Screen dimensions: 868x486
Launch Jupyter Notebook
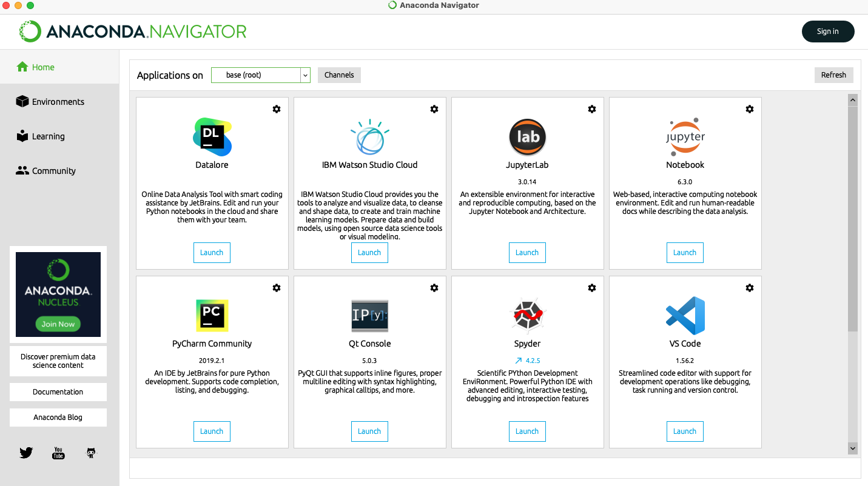click(x=685, y=253)
